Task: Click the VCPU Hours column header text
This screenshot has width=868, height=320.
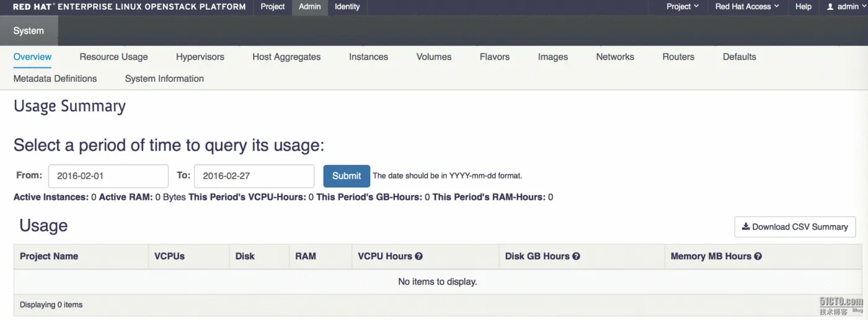Action: click(x=385, y=256)
